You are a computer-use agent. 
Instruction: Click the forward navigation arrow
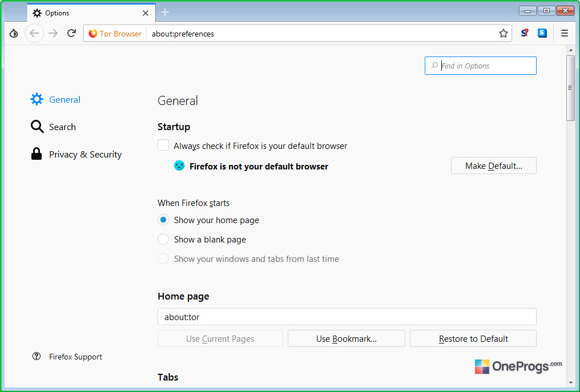pos(53,34)
